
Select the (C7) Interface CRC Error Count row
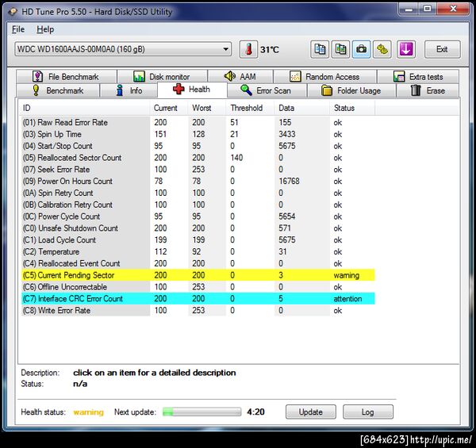198,298
